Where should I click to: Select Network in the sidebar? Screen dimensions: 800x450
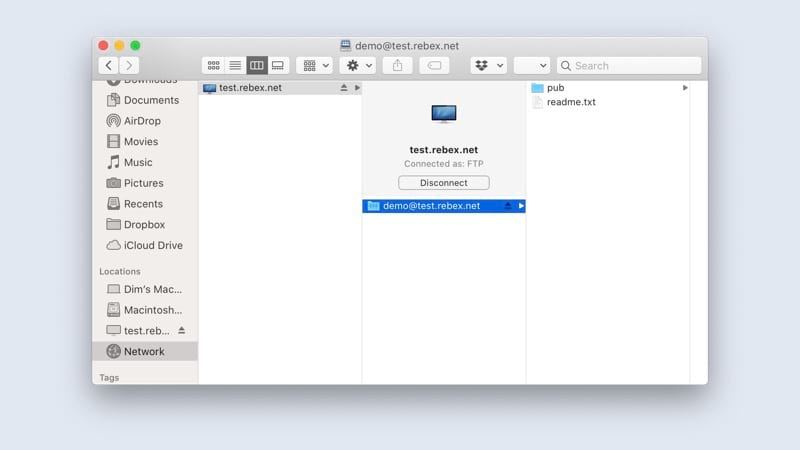[x=145, y=352]
